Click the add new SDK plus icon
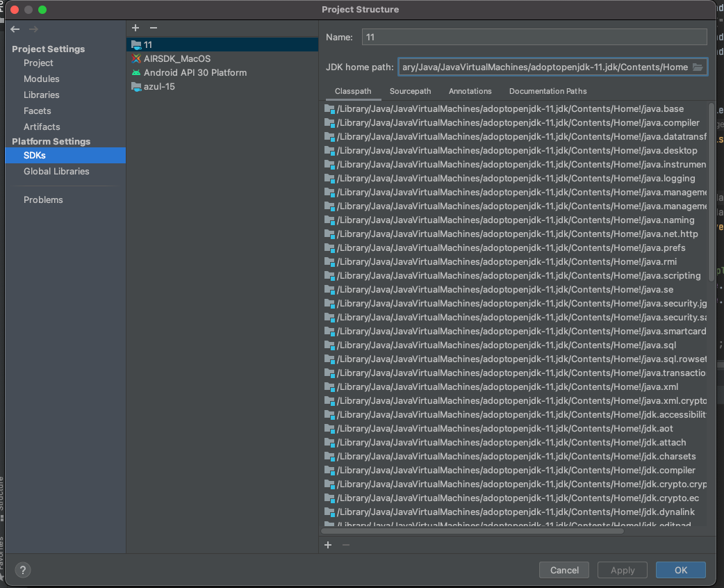The image size is (724, 588). click(x=135, y=28)
